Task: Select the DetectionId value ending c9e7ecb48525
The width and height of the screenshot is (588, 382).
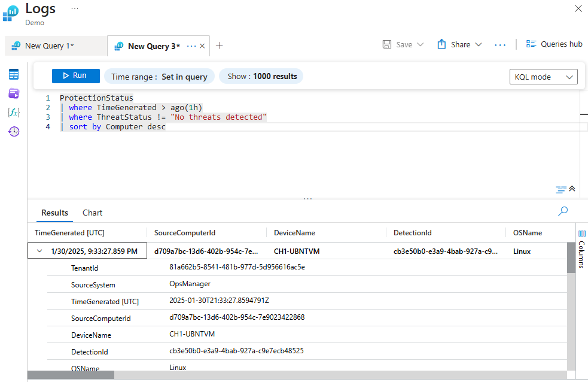Action: [x=237, y=351]
